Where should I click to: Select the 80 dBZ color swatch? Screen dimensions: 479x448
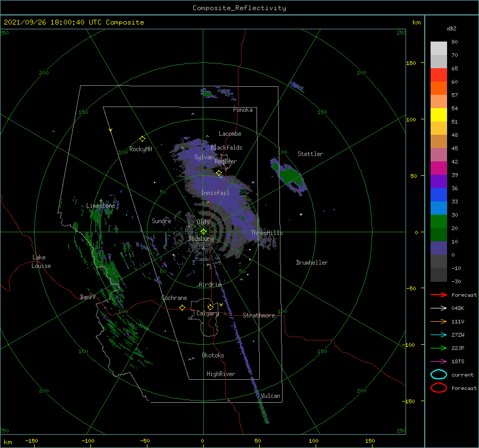coord(439,48)
